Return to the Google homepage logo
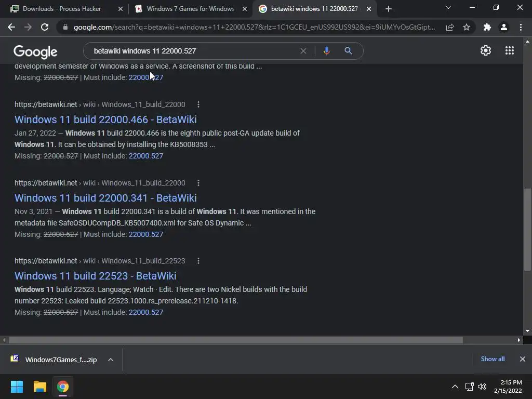Viewport: 532px width, 399px height. click(x=35, y=51)
